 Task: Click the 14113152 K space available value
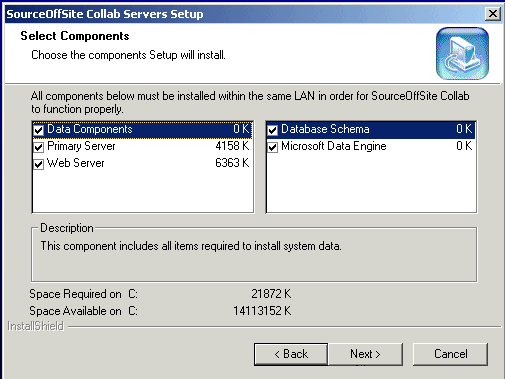pos(262,311)
